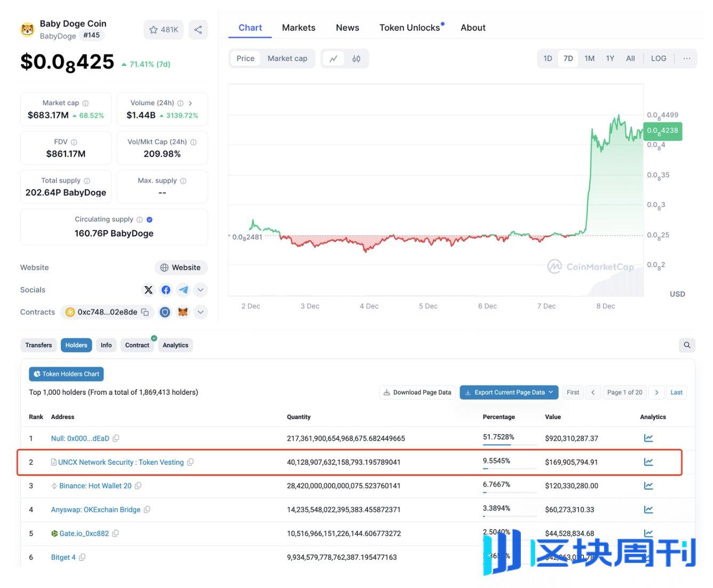Viewport: 713px width, 588px height.
Task: Set chart range to 7D
Action: [568, 59]
